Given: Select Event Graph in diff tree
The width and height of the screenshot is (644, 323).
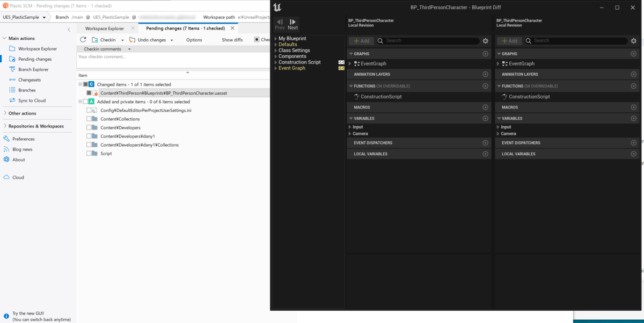Looking at the screenshot, I should click(292, 68).
